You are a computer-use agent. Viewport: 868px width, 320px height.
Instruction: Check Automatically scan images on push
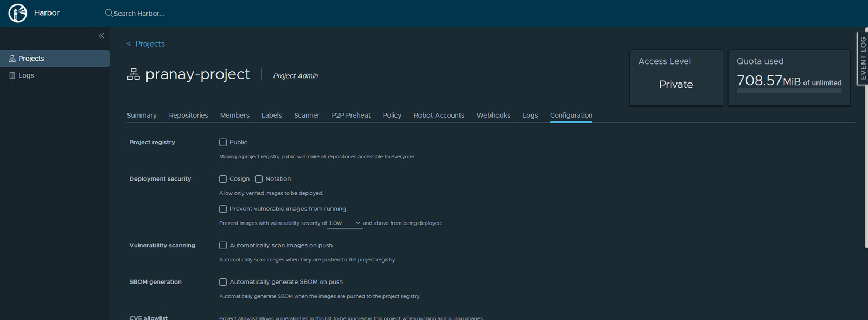tap(223, 246)
